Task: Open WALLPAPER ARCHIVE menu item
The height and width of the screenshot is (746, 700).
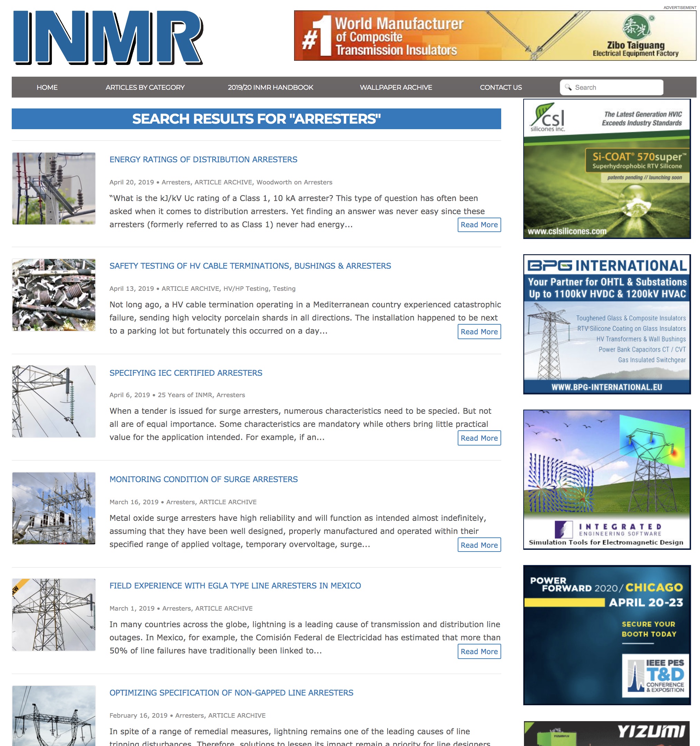Action: (x=396, y=87)
